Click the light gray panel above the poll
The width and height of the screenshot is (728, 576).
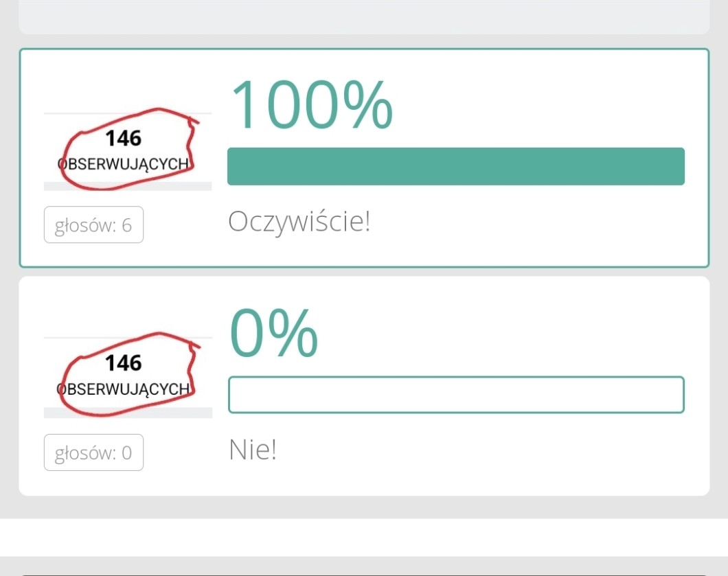(x=364, y=16)
